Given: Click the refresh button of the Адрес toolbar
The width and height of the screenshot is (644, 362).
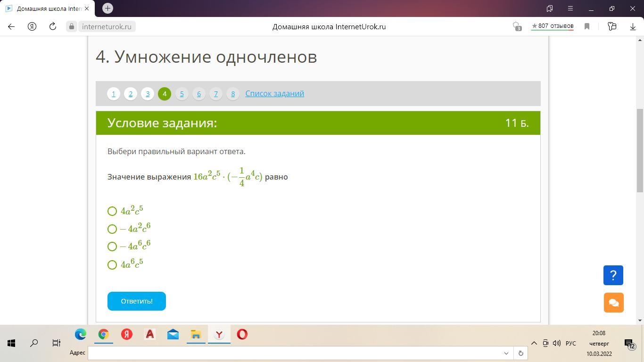Looking at the screenshot, I should click(x=520, y=353).
